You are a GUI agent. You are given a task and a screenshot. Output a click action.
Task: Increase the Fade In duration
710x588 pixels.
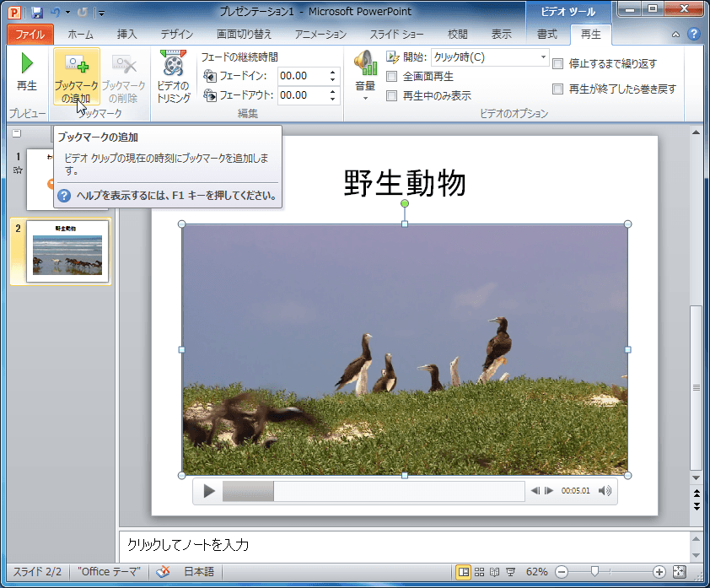333,72
